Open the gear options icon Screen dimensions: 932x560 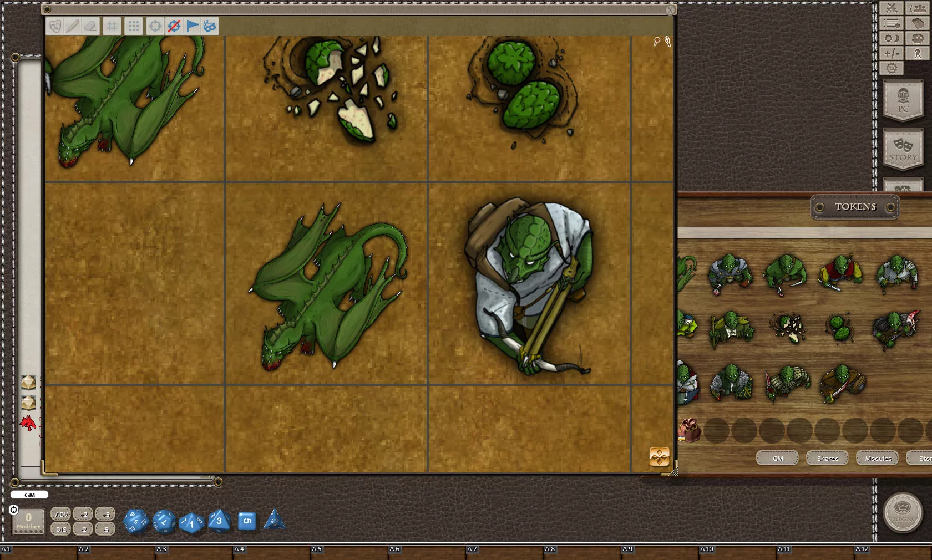(892, 68)
